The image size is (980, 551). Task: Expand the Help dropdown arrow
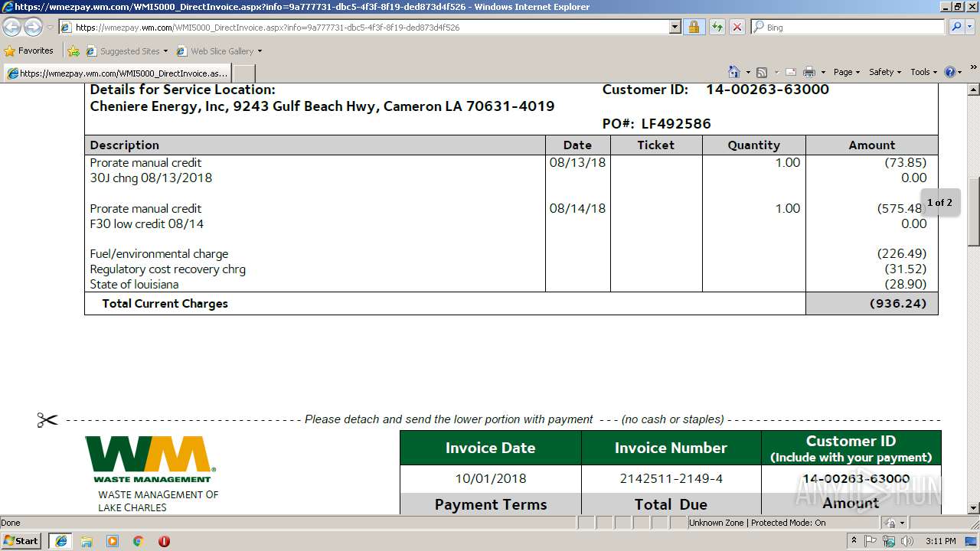pos(960,72)
